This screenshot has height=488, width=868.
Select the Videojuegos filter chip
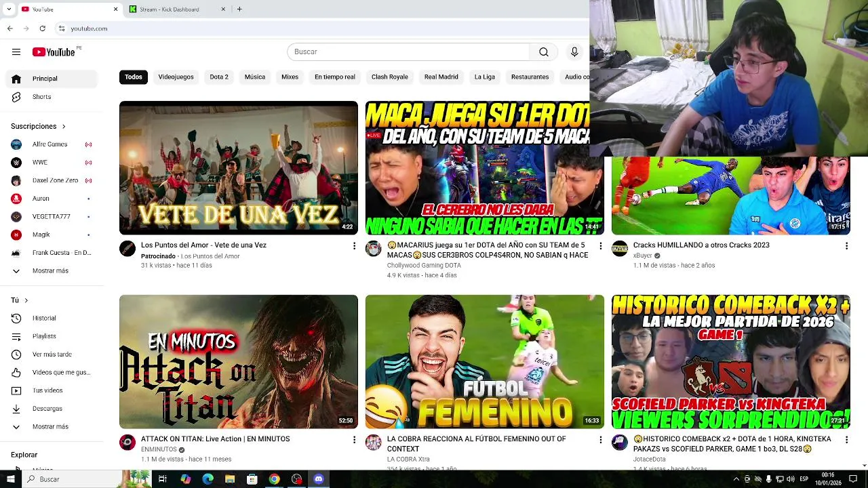tap(176, 77)
